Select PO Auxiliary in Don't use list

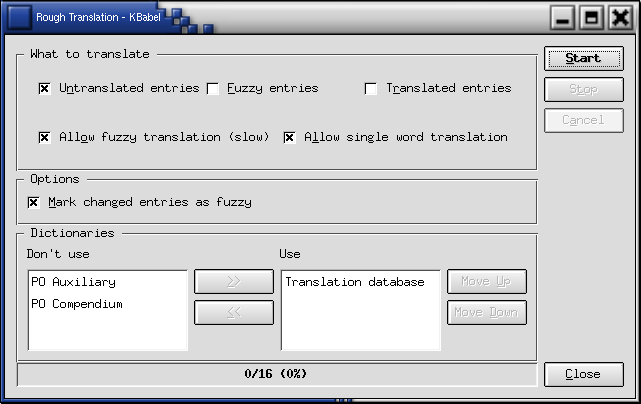tap(74, 282)
